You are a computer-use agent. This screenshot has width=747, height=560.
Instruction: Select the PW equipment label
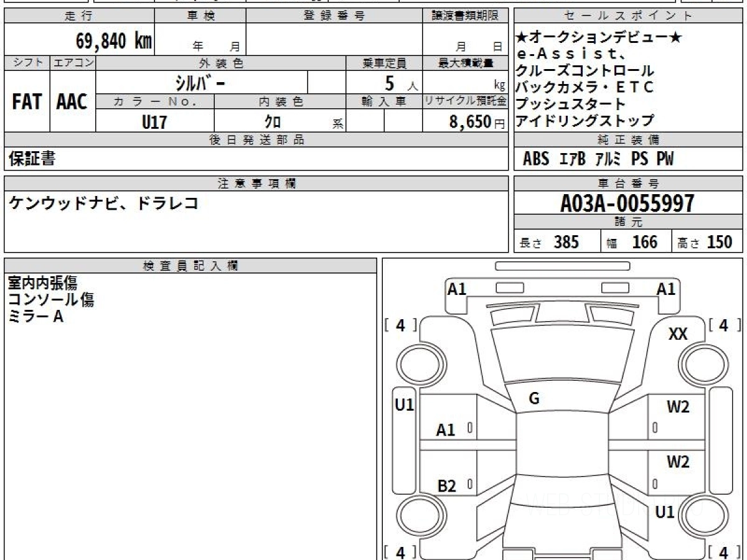665,159
